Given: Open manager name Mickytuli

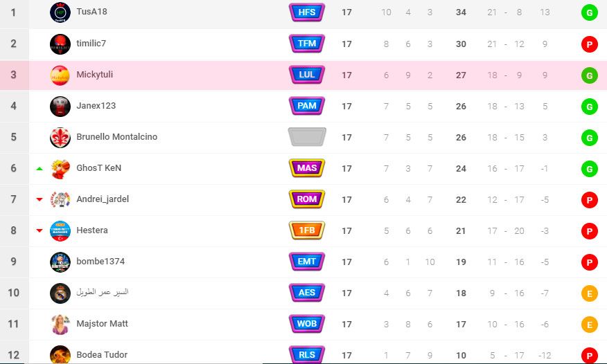Looking at the screenshot, I should (95, 75).
